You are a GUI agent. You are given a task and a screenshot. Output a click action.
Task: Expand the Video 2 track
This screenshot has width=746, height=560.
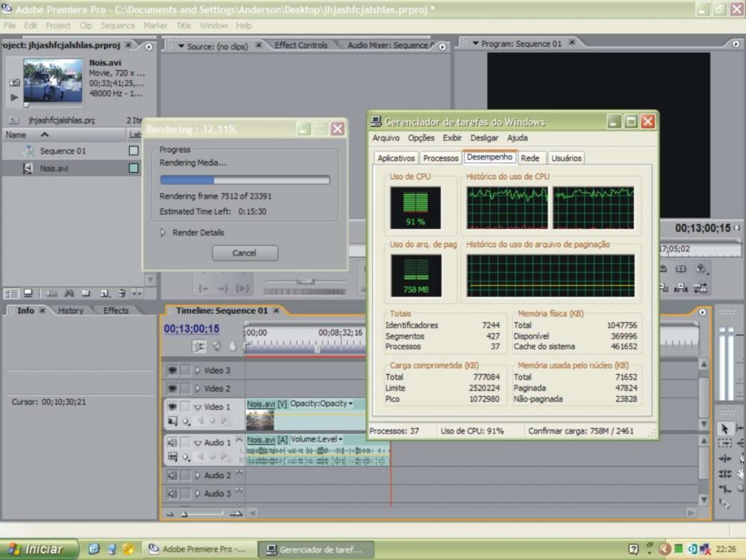[198, 388]
